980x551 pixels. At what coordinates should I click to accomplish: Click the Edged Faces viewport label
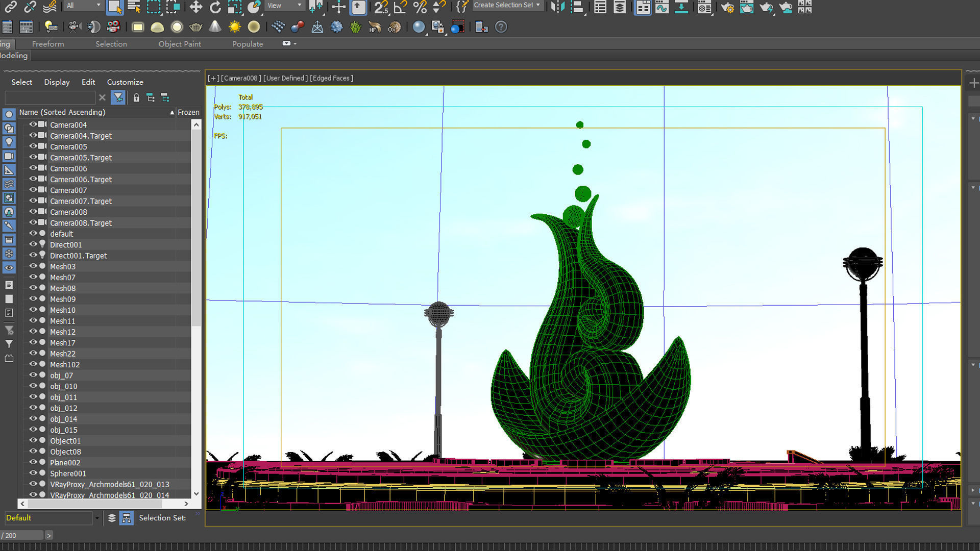point(331,78)
